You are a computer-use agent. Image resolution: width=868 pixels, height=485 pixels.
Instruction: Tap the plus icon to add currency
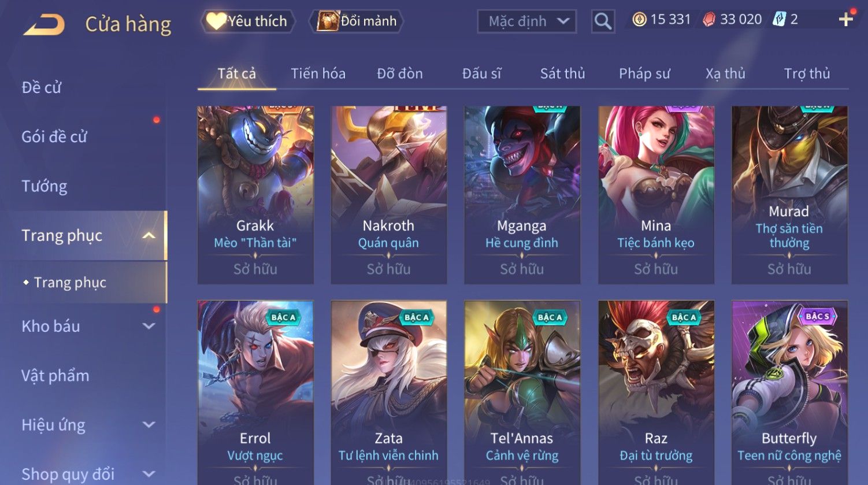tap(846, 20)
